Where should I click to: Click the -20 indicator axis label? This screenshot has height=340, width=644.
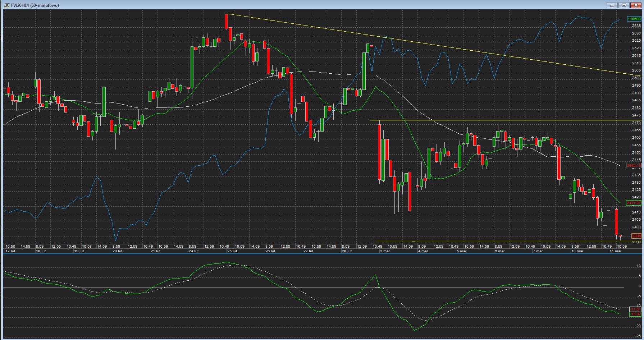coord(638,326)
